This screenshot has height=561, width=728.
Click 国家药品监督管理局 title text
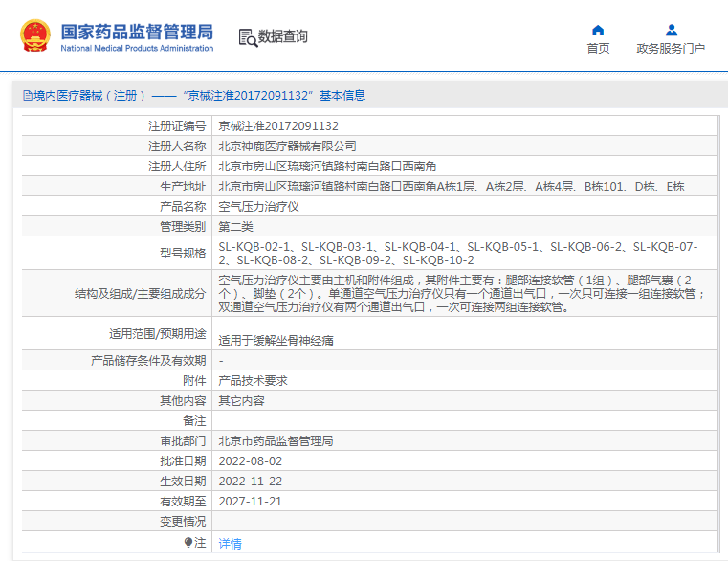(137, 32)
